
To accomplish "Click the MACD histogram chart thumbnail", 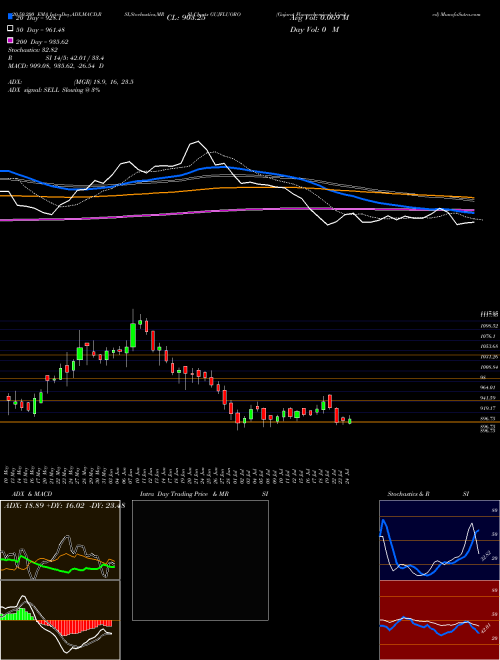I will 60,620.
